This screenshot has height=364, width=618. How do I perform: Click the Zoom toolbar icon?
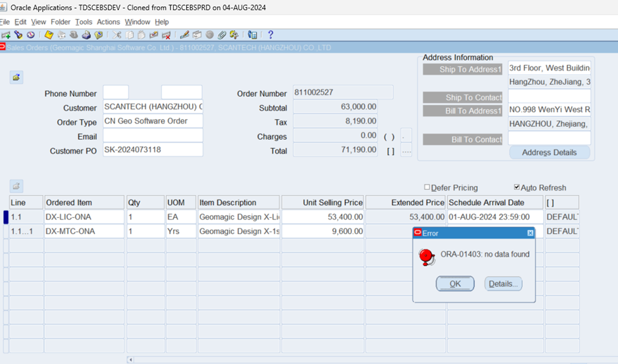coord(196,35)
